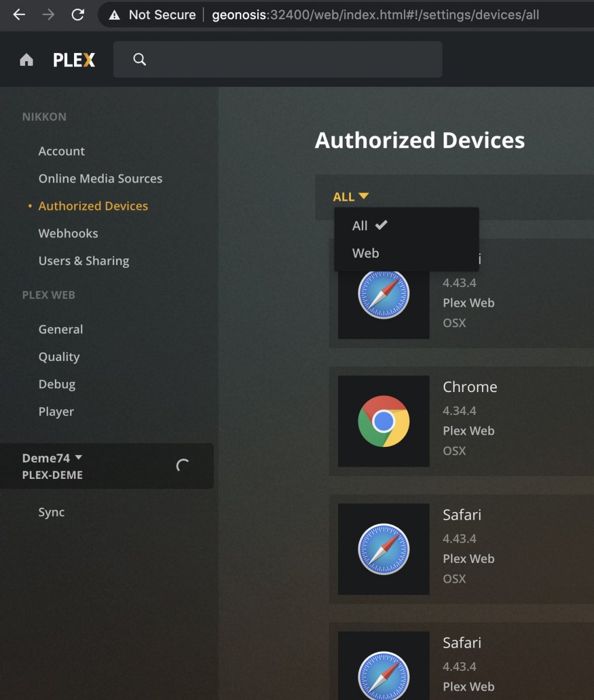
Task: Open Sync settings for the server
Action: tap(51, 512)
